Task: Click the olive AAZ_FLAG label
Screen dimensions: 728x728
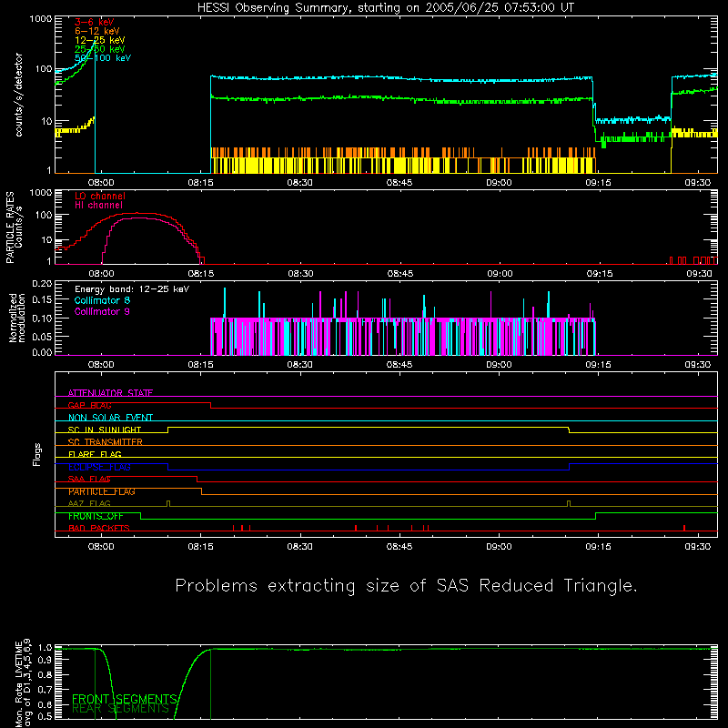Action: tap(89, 504)
